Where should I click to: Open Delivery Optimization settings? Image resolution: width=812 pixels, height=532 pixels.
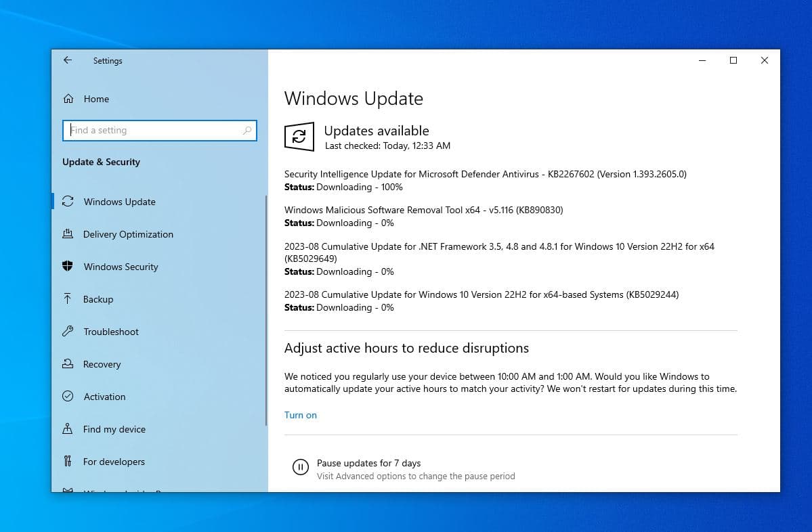128,234
